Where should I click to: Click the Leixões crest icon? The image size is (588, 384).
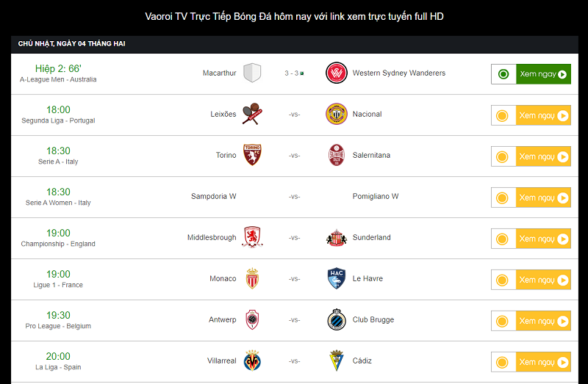click(252, 114)
